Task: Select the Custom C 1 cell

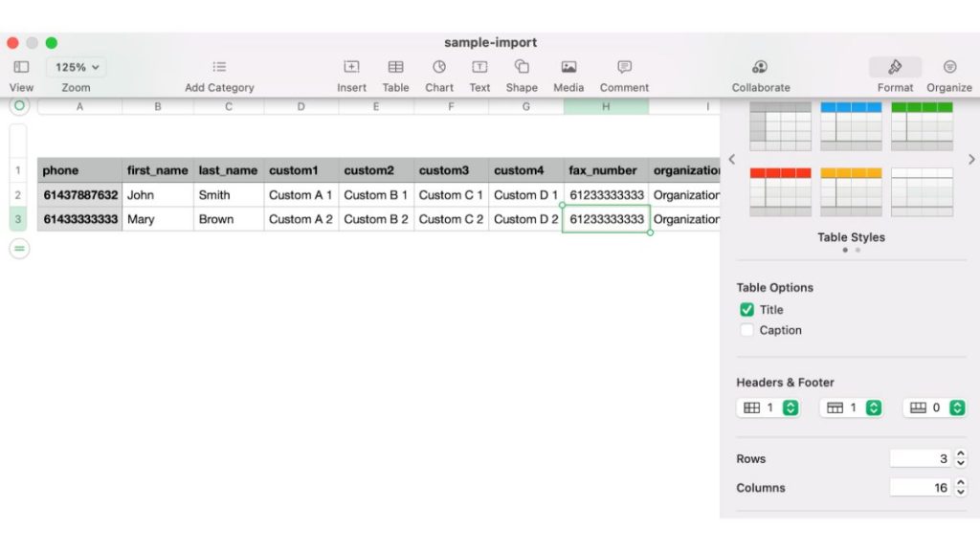Action: coord(452,195)
